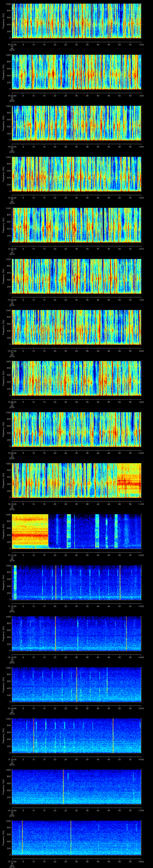Click the spectrogram panel starting at 15:05:00
The height and width of the screenshot is (868, 153).
(x=77, y=225)
